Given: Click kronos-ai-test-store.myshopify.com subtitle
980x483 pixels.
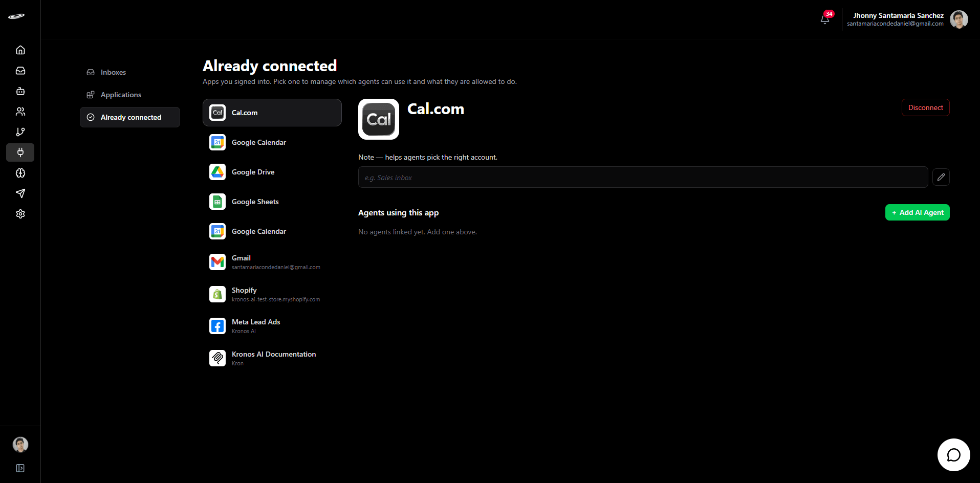Looking at the screenshot, I should (x=276, y=299).
